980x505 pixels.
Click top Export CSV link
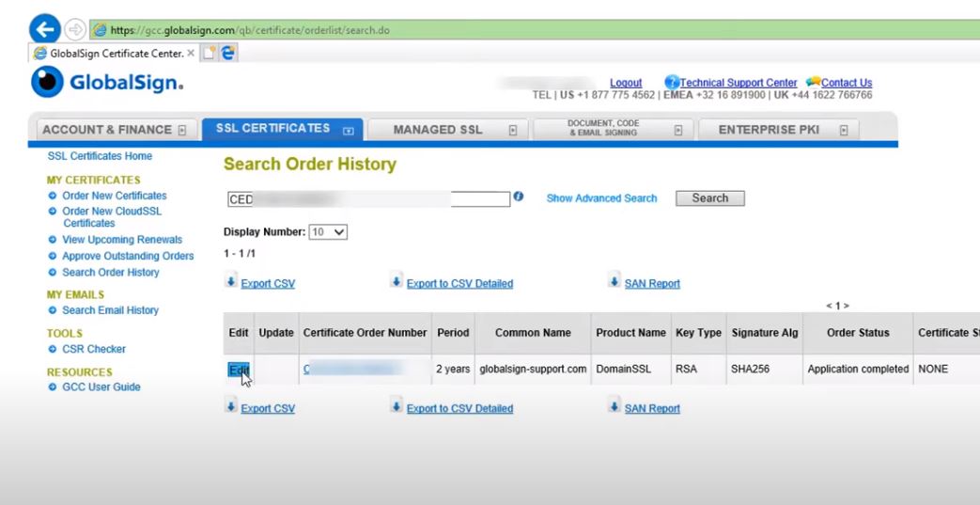(268, 284)
